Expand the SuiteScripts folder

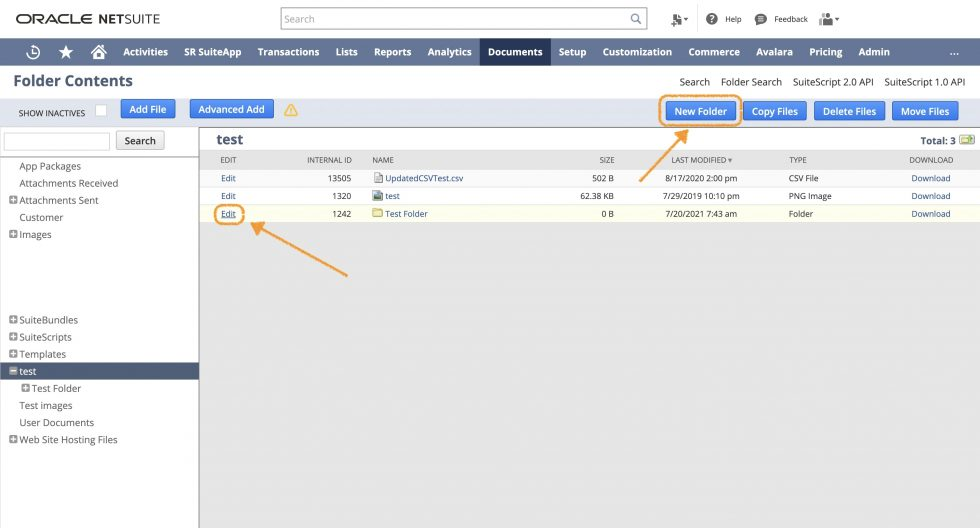pyautogui.click(x=13, y=336)
